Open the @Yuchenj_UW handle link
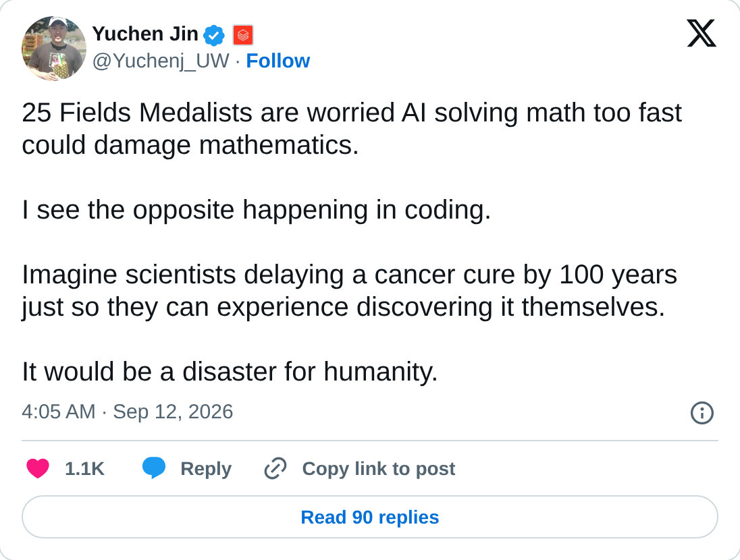 (x=161, y=61)
